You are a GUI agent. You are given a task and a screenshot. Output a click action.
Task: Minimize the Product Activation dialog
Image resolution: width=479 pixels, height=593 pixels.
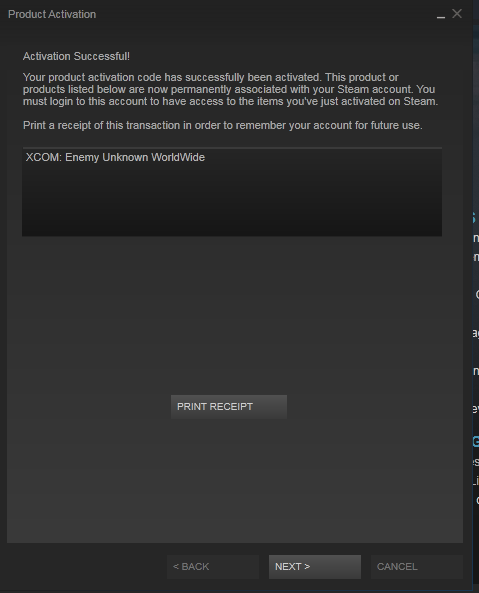coord(440,15)
